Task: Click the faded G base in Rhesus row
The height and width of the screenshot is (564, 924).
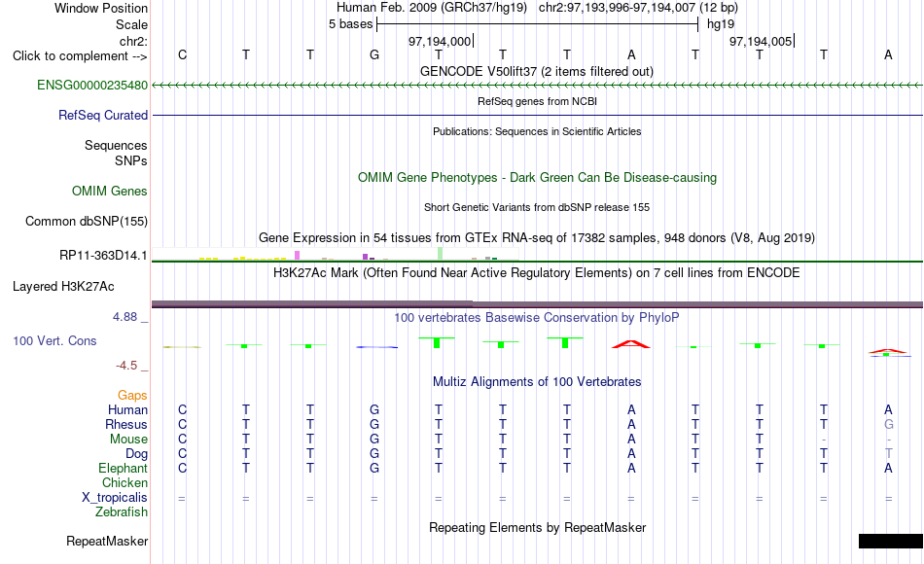Action: tap(889, 424)
